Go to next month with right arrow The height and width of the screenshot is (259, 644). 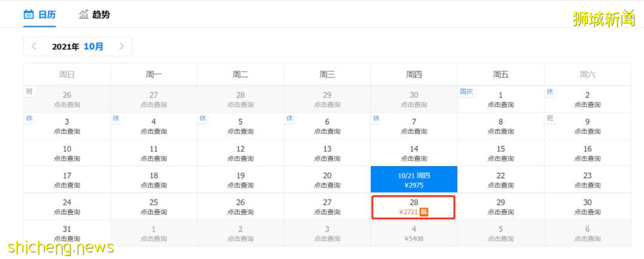coord(121,46)
